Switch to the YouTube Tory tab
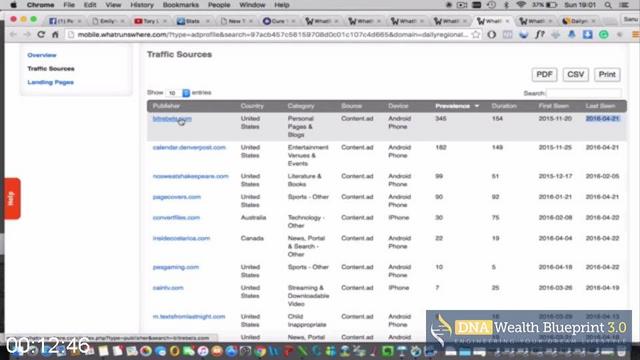Screen dimensions: 640x360 [150, 21]
